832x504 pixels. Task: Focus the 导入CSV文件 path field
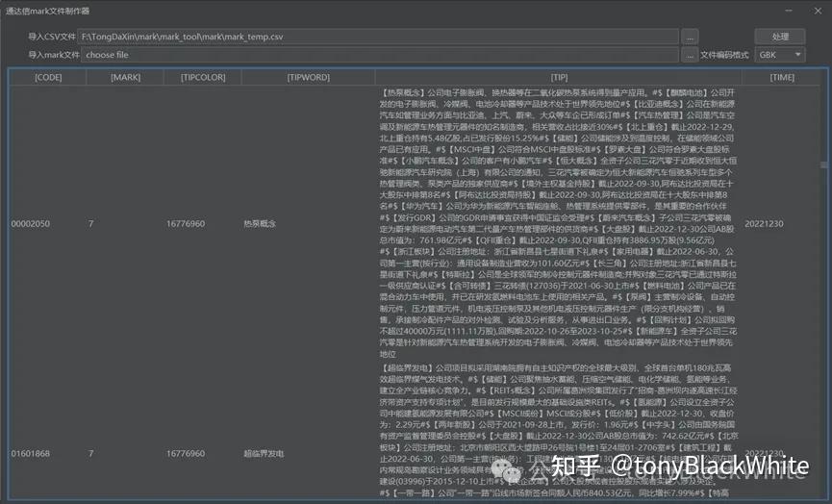378,37
